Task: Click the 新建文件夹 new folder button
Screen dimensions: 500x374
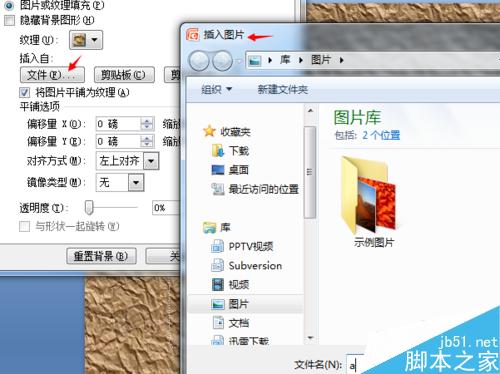Action: 283,89
